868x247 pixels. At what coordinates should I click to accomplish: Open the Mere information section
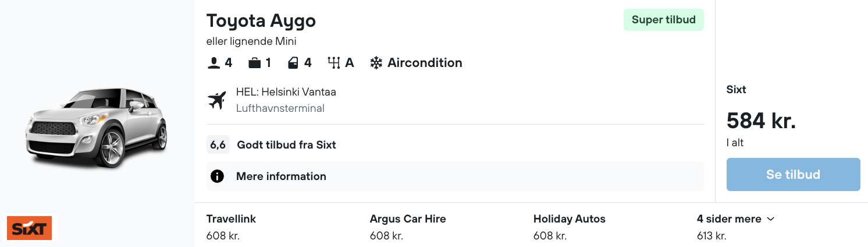(x=281, y=176)
